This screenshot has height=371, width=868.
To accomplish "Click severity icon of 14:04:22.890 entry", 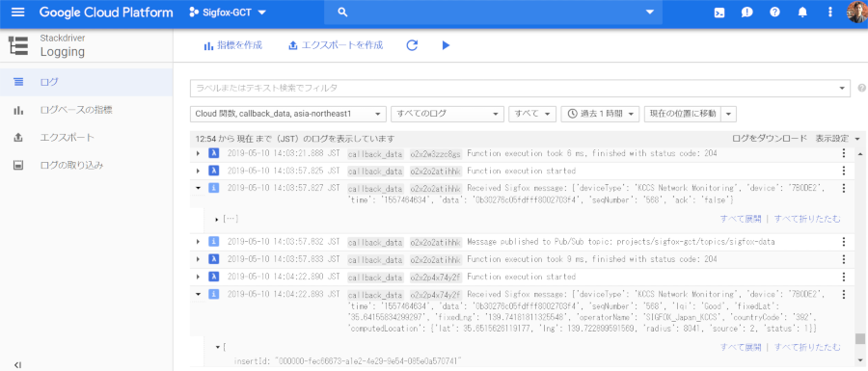I will (213, 276).
